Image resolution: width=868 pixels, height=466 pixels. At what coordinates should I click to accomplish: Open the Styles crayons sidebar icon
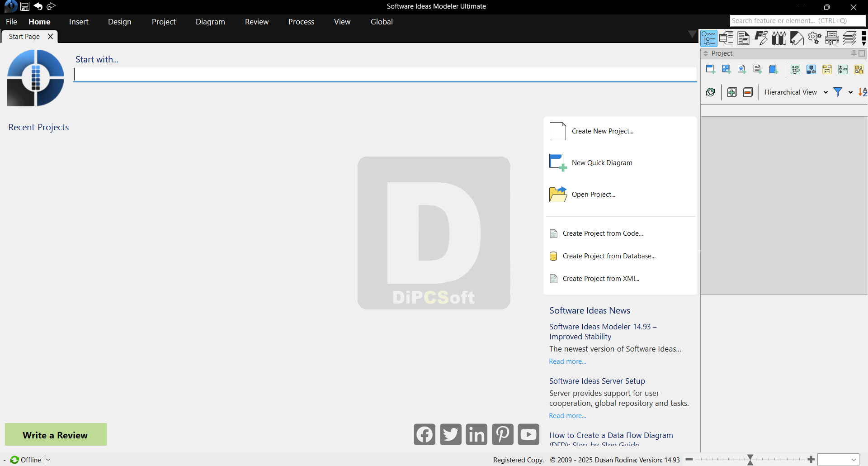tap(779, 38)
